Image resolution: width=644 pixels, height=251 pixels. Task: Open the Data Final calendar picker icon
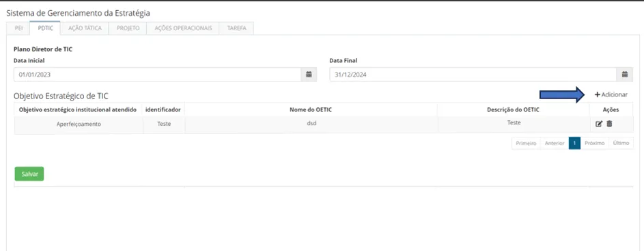point(625,75)
